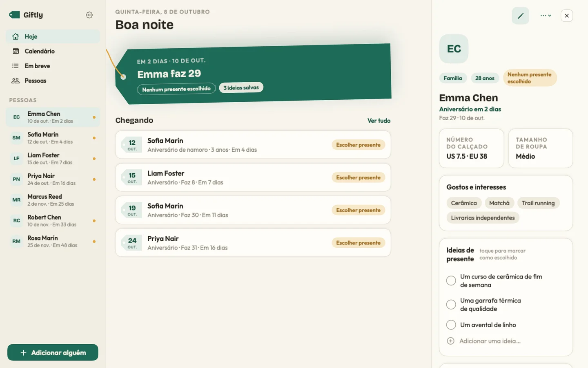Click Escolher presente for Liam Foster
588x368 pixels.
[358, 177]
